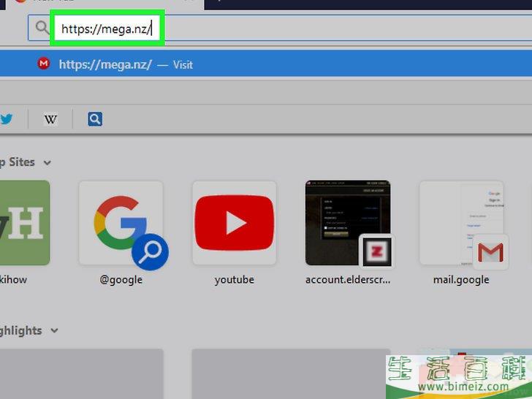Screen dimensions: 532x399
Task: Open the wikiHow top site tile
Action: point(24,223)
